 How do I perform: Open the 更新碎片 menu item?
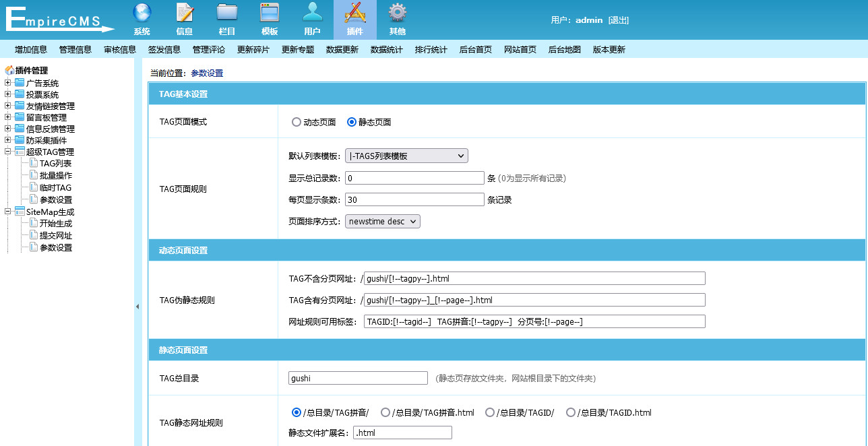coord(253,49)
